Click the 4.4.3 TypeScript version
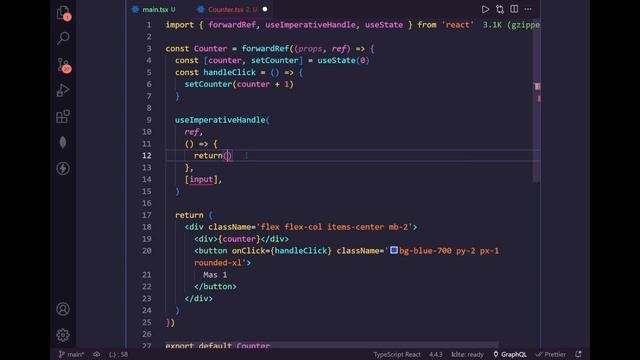The width and height of the screenshot is (640, 360). pos(436,354)
